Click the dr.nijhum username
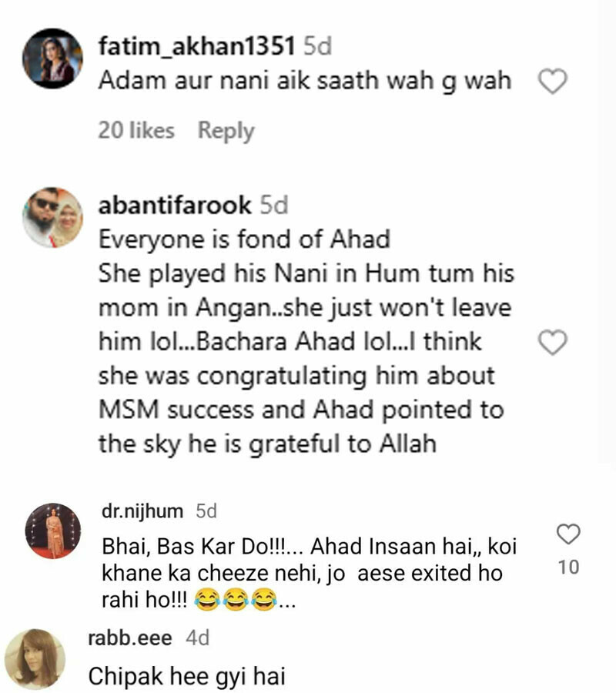Image resolution: width=616 pixels, height=693 pixels. [142, 511]
